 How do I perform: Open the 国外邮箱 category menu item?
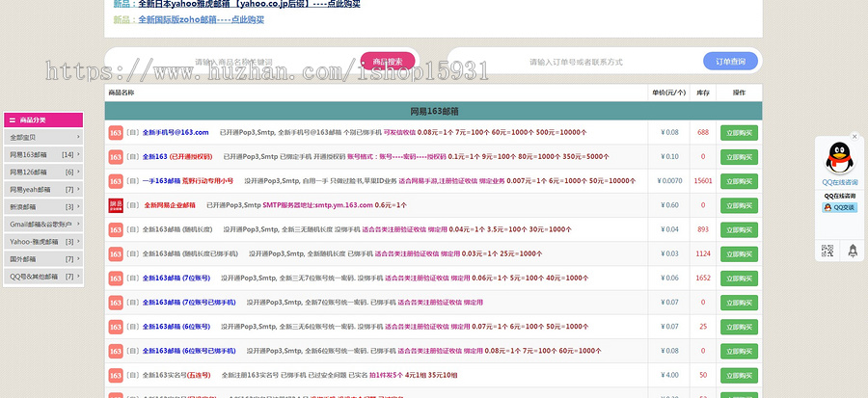[41, 259]
